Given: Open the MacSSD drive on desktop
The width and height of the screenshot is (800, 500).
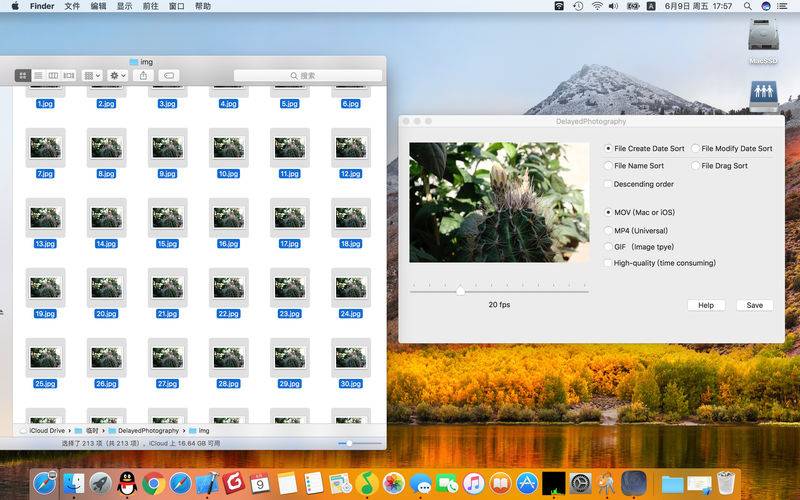Looking at the screenshot, I should [x=763, y=41].
